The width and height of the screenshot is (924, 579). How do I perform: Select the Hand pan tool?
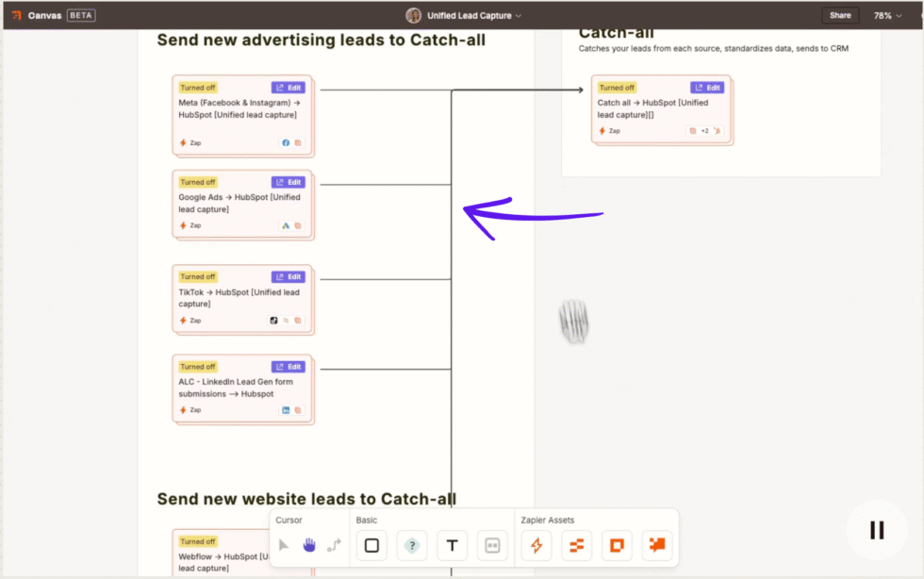pyautogui.click(x=309, y=545)
